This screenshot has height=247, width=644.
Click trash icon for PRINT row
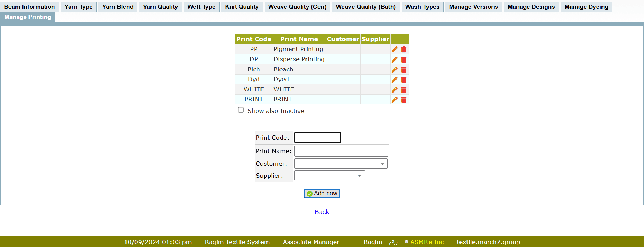point(404,100)
